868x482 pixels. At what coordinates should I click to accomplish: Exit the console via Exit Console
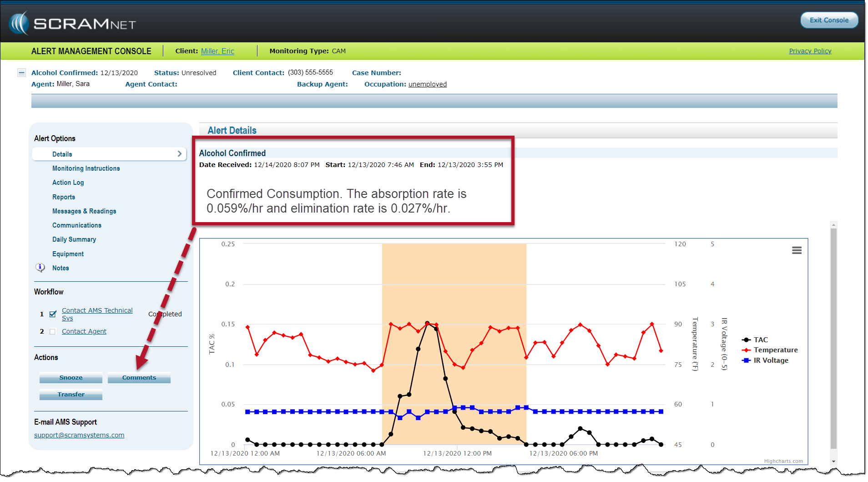[828, 20]
